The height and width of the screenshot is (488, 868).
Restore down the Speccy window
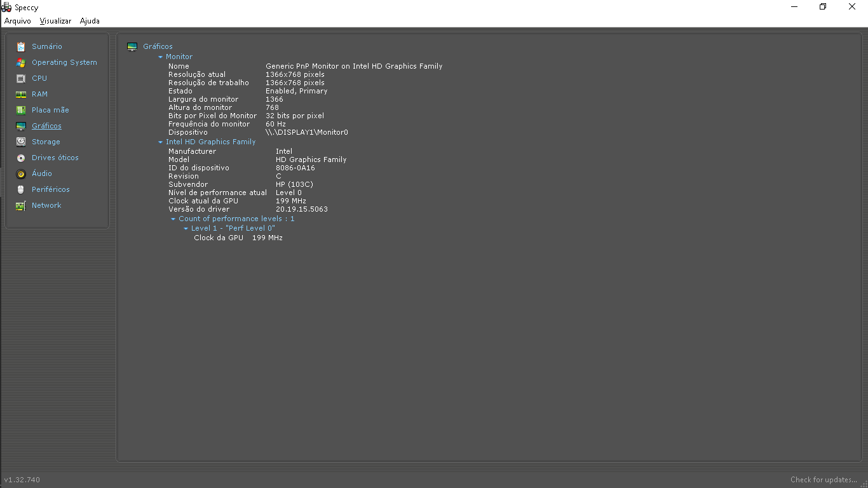[x=823, y=7]
